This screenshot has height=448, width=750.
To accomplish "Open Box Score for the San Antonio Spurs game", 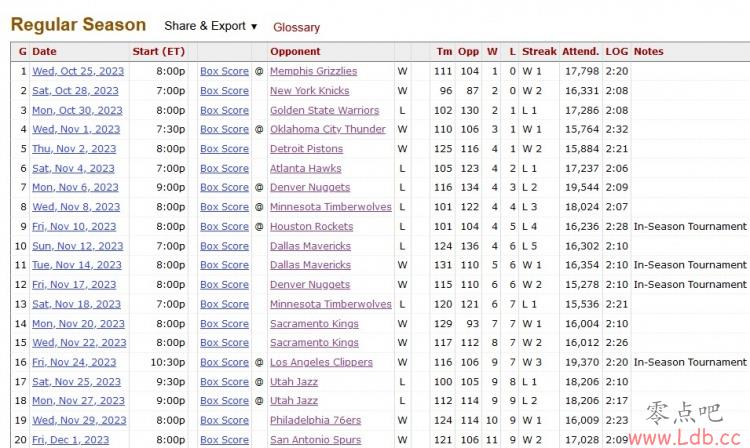I will [x=224, y=440].
